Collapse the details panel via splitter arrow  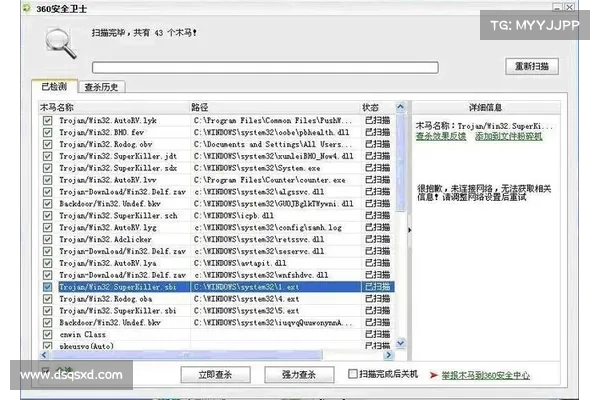click(409, 230)
